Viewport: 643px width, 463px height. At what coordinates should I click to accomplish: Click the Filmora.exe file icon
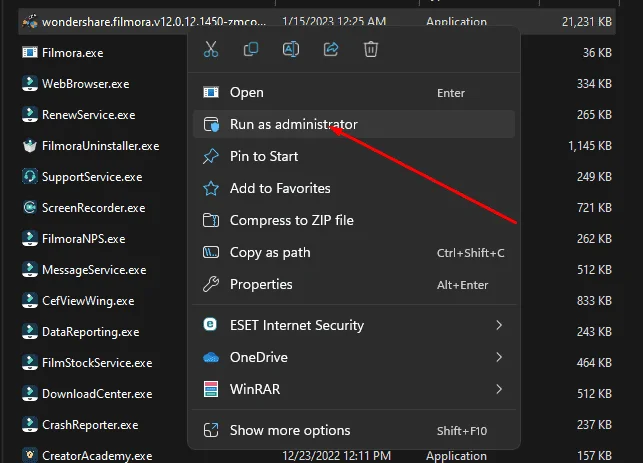point(30,52)
